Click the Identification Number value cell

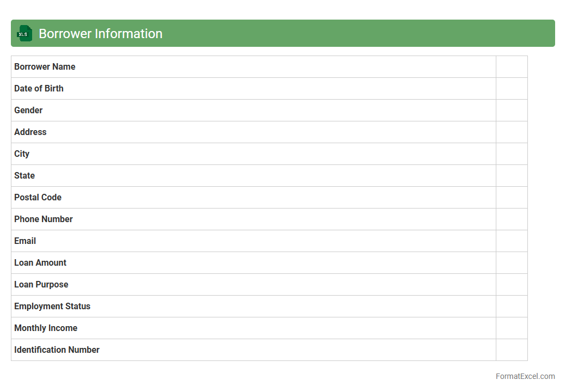click(x=512, y=350)
